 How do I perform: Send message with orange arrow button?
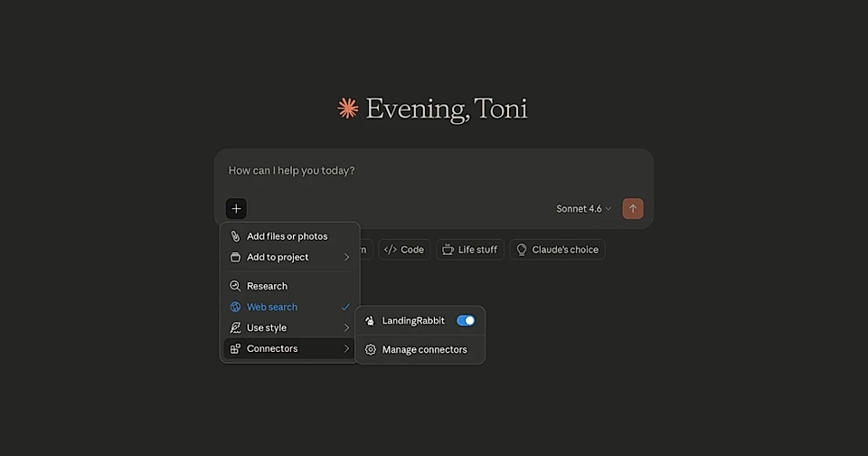coord(633,209)
